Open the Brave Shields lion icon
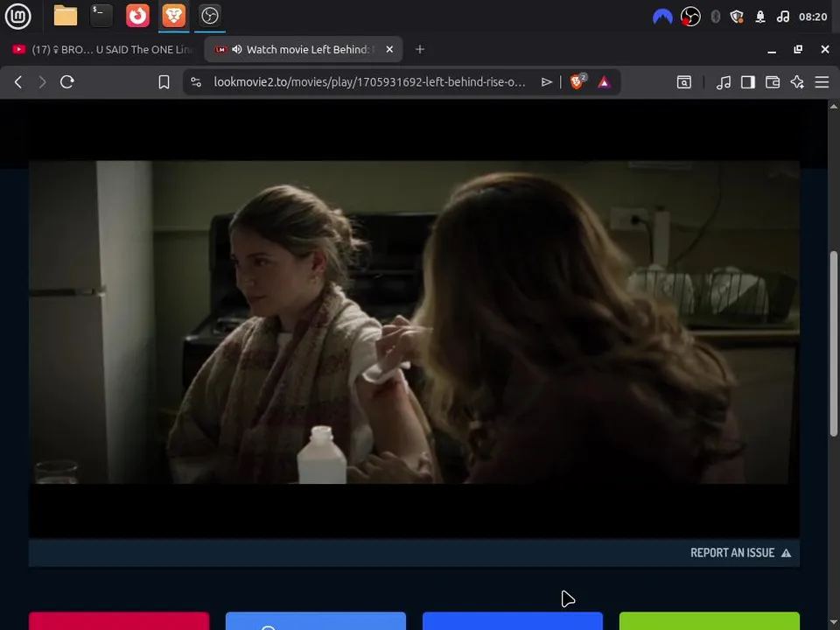The width and height of the screenshot is (840, 630). [x=577, y=81]
